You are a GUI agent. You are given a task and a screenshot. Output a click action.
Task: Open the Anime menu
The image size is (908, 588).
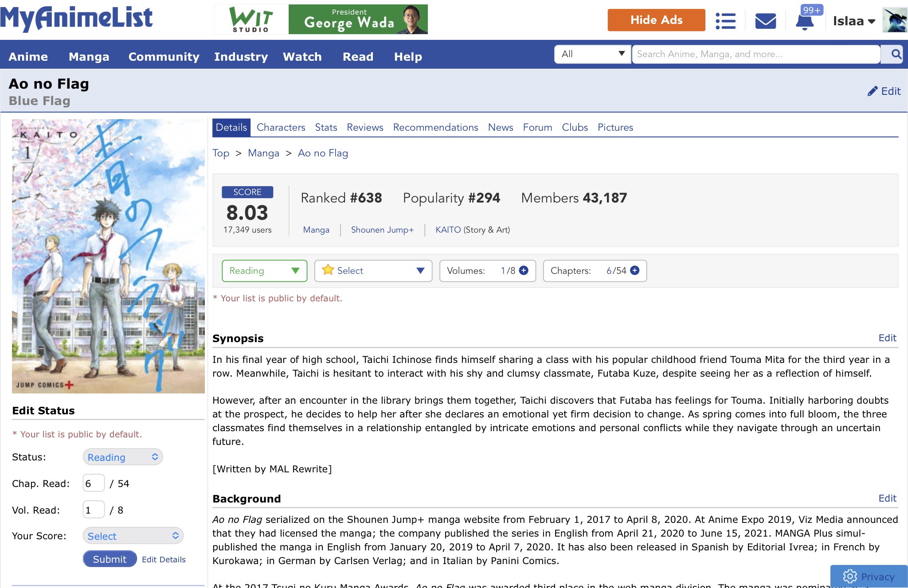point(28,57)
